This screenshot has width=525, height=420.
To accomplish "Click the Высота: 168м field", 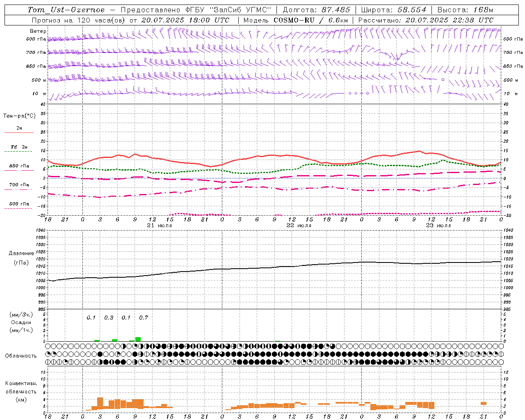I will coord(465,10).
